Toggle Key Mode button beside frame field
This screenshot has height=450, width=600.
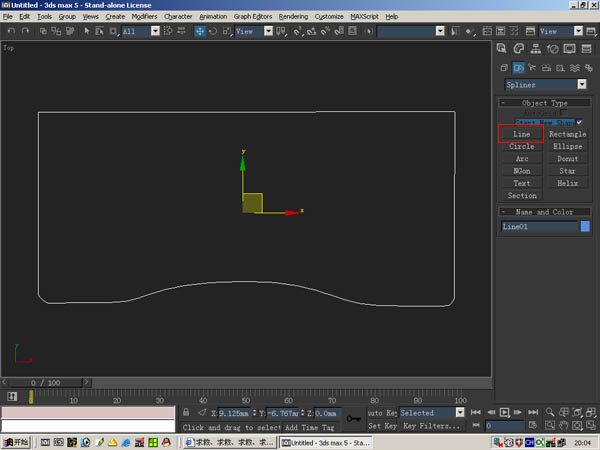point(476,425)
